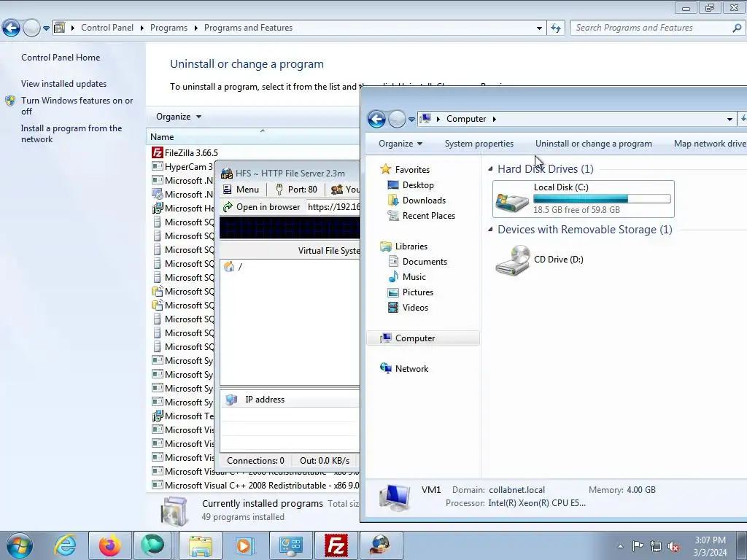Open the recent pages arrow in Control Panel
This screenshot has height=560, width=747.
pyautogui.click(x=46, y=28)
